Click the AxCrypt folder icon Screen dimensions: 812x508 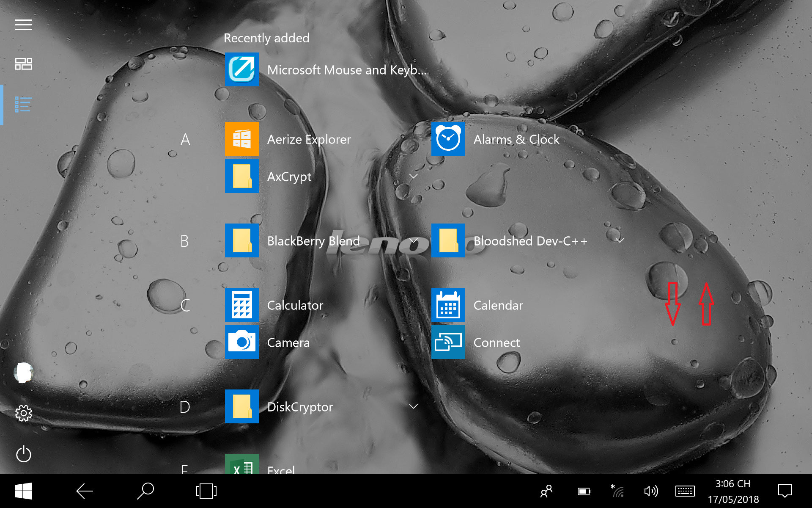tap(242, 176)
